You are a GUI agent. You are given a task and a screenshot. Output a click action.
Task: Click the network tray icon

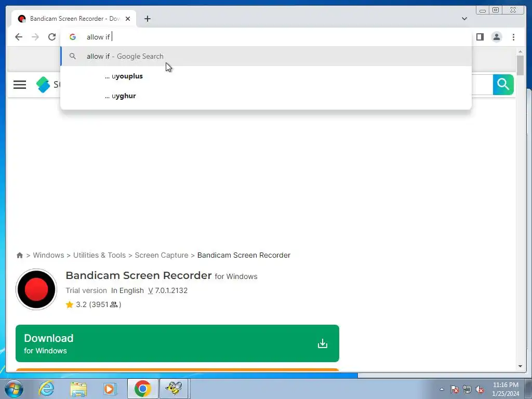point(467,389)
